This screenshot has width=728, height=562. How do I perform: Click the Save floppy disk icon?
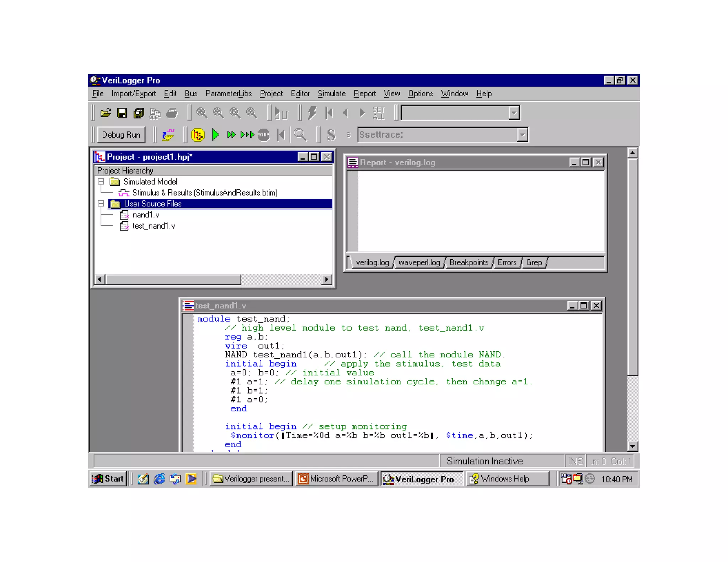[122, 113]
